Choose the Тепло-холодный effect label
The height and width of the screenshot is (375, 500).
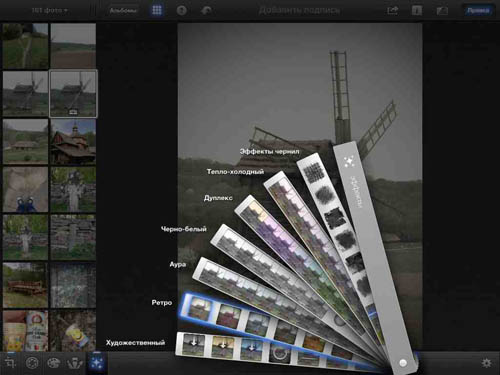[235, 172]
